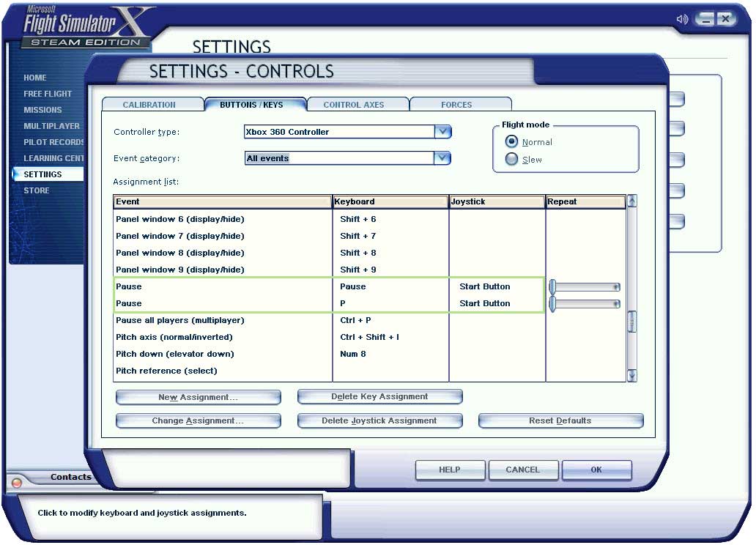Screen dimensions: 756x545
Task: Click assignment list scroll down arrow
Action: [631, 376]
